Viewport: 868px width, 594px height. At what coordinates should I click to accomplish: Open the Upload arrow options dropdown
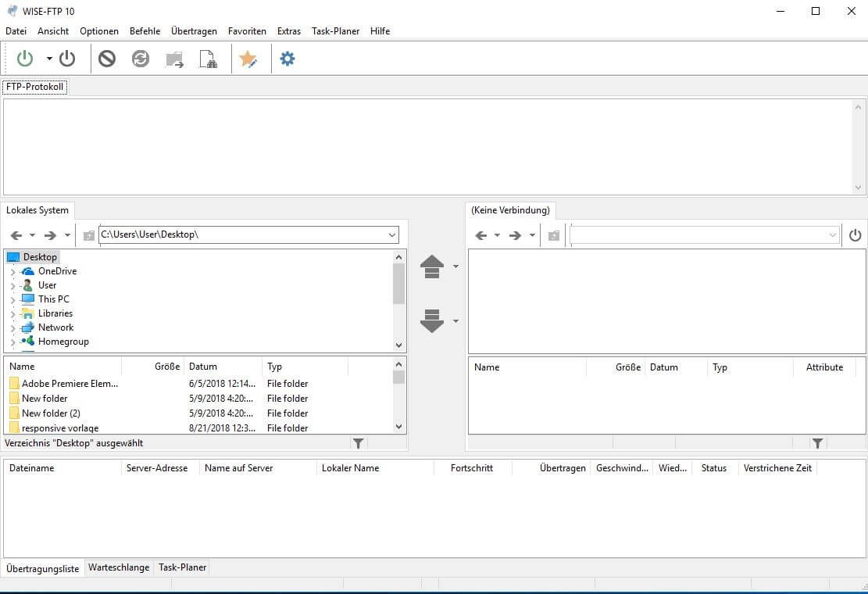(x=455, y=267)
